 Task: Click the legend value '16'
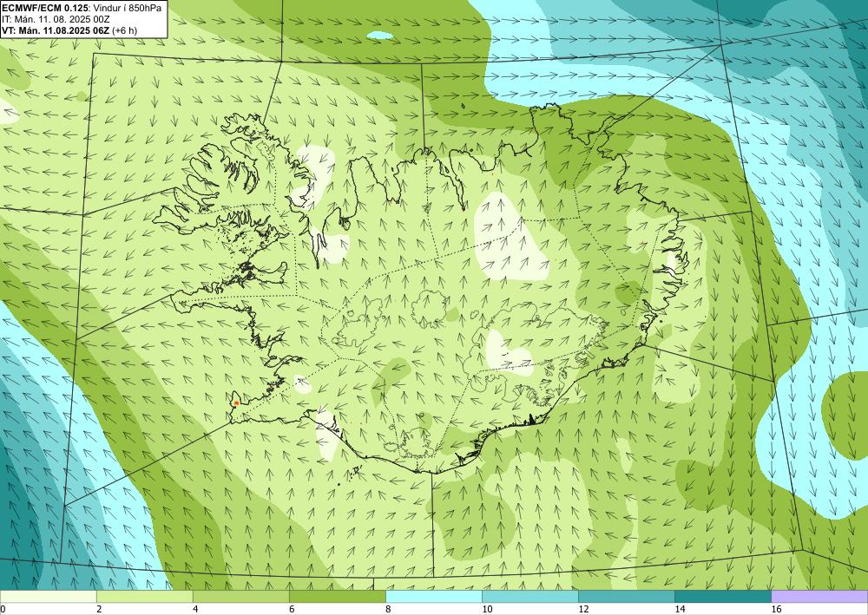pos(777,609)
